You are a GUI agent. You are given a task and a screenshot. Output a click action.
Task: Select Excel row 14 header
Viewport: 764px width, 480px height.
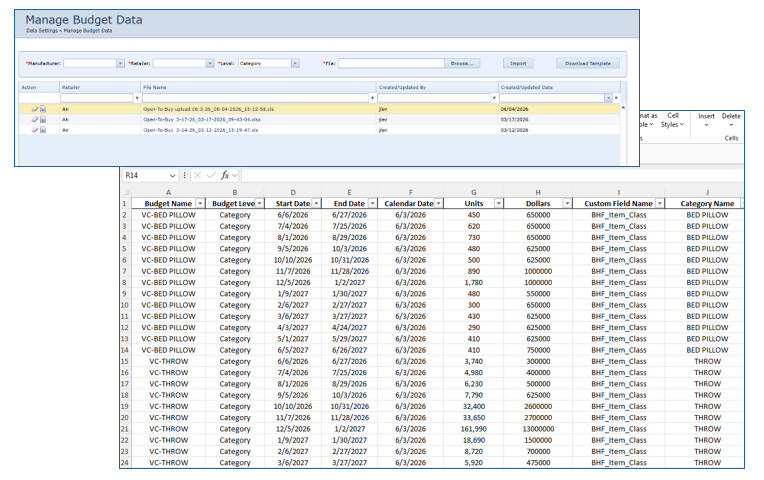(x=125, y=350)
